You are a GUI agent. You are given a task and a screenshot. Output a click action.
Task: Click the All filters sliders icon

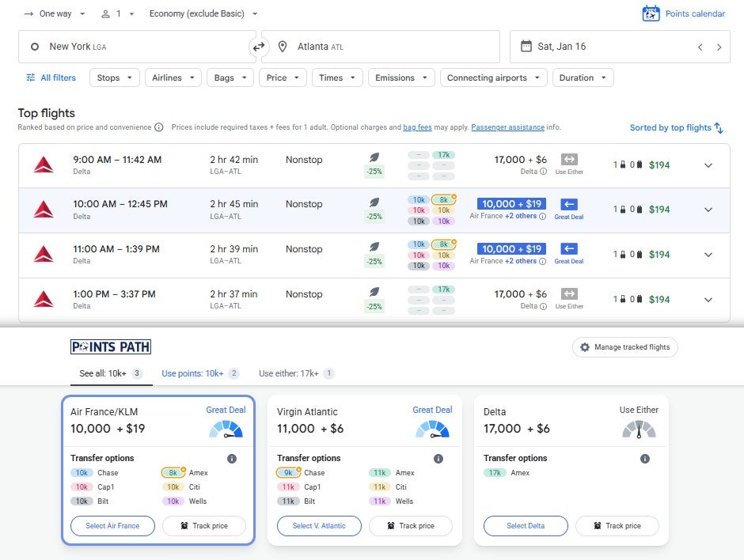(30, 78)
